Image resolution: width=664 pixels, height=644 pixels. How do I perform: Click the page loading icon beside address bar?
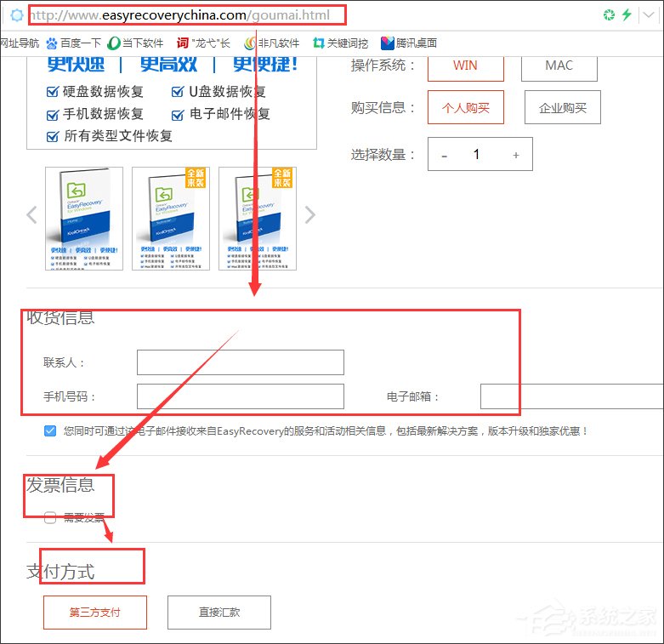point(17,15)
